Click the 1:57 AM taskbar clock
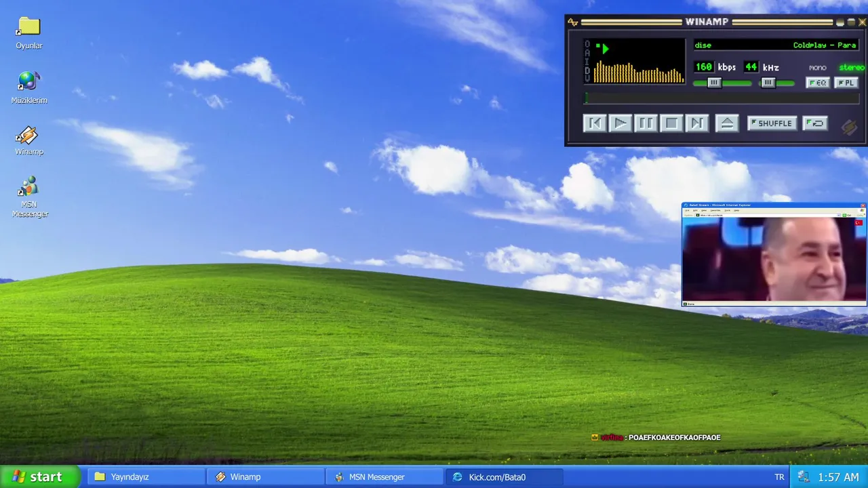The width and height of the screenshot is (868, 488). click(x=838, y=477)
